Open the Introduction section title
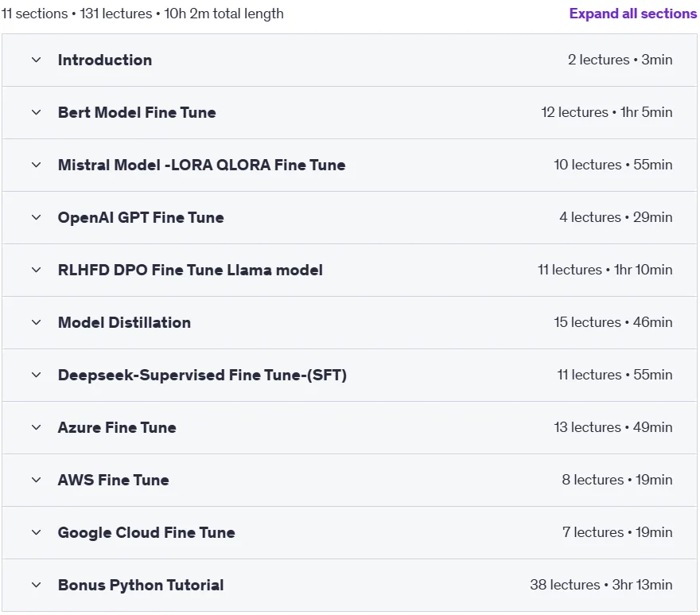The width and height of the screenshot is (700, 615). [105, 60]
